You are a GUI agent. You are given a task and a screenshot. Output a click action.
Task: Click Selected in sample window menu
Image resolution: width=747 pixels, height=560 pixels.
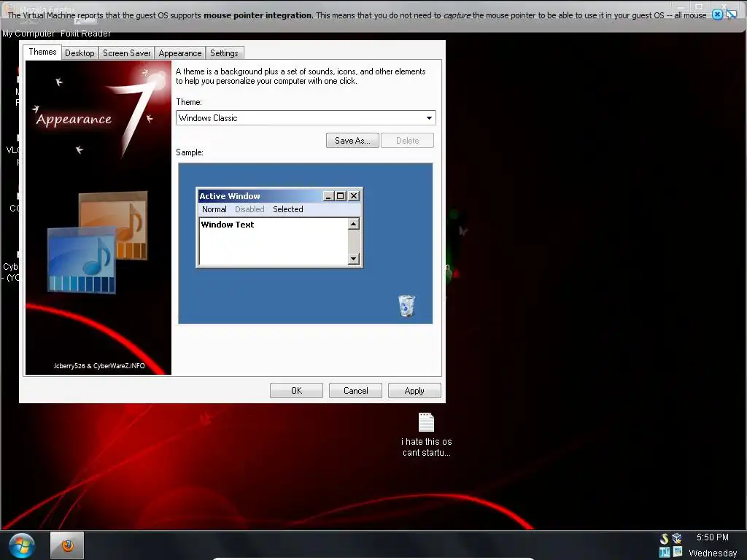click(x=287, y=209)
